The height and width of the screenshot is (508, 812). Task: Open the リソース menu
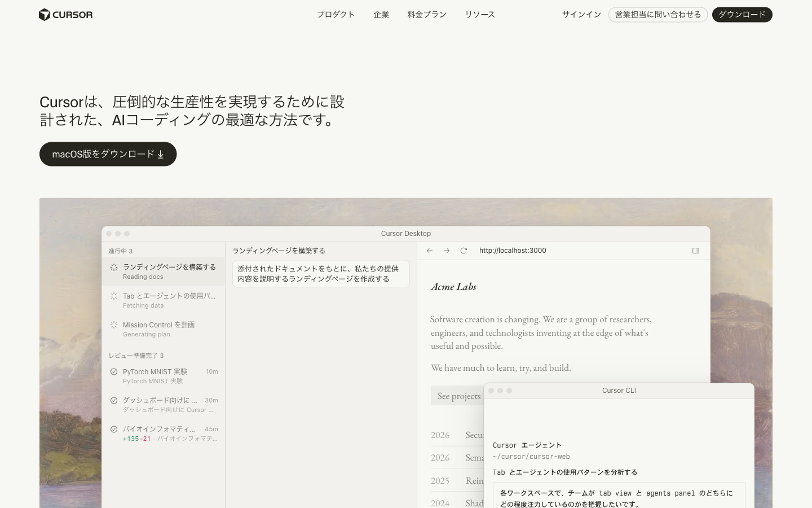[x=480, y=15]
